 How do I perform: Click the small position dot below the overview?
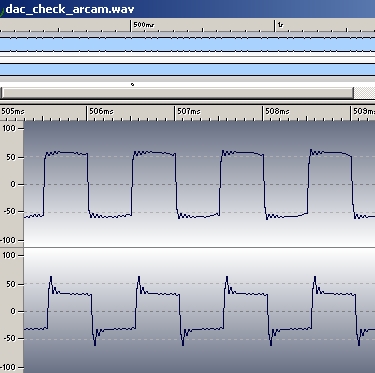[x=132, y=84]
